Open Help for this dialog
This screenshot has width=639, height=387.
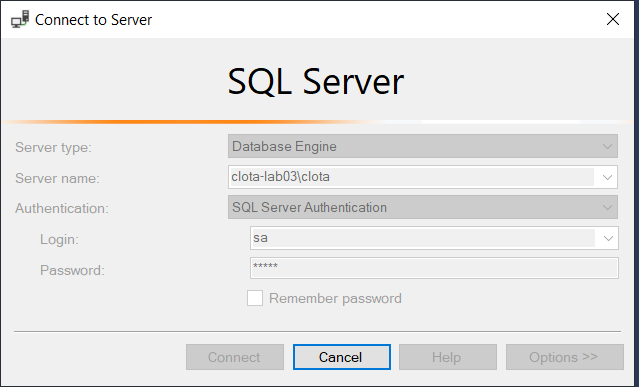[447, 357]
